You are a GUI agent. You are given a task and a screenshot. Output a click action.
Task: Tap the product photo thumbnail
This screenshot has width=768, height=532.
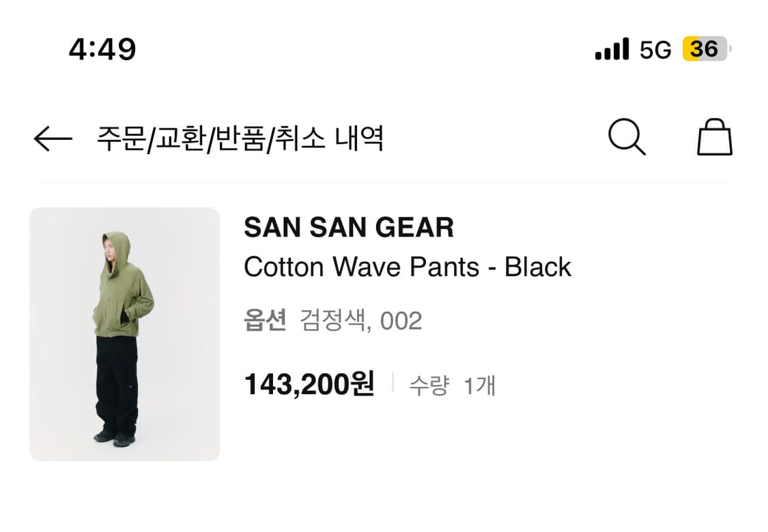tap(125, 335)
